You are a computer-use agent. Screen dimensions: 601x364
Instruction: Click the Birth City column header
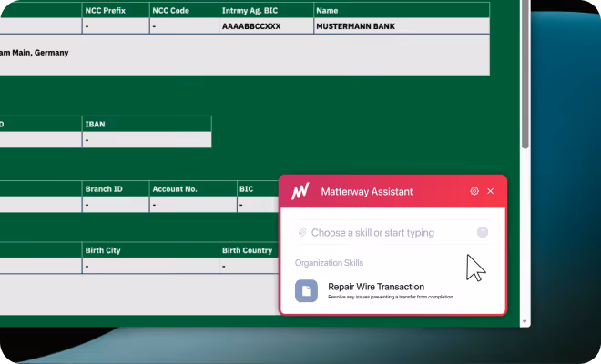[150, 250]
